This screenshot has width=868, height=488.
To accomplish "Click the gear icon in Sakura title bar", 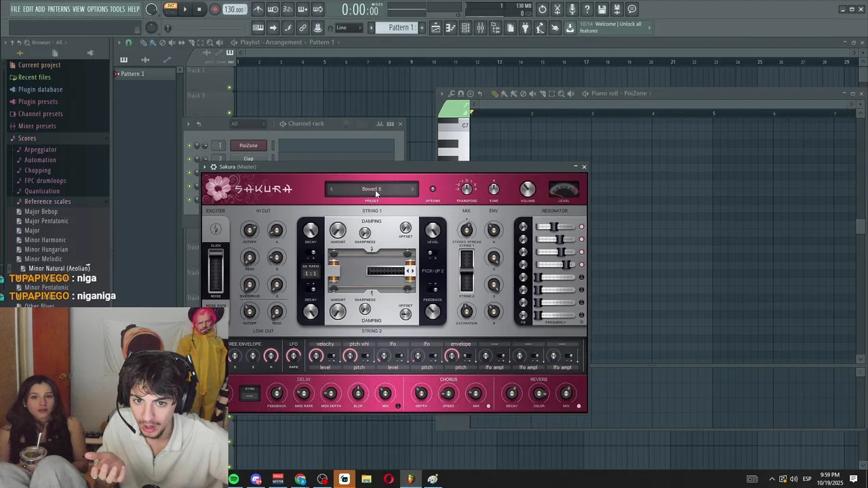I will [x=213, y=167].
